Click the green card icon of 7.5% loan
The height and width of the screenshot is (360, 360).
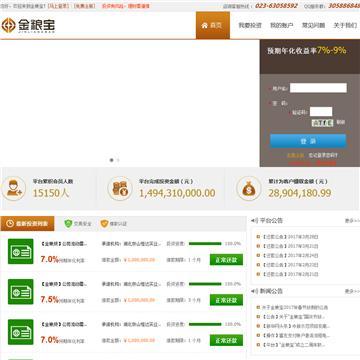pyautogui.click(x=21, y=292)
